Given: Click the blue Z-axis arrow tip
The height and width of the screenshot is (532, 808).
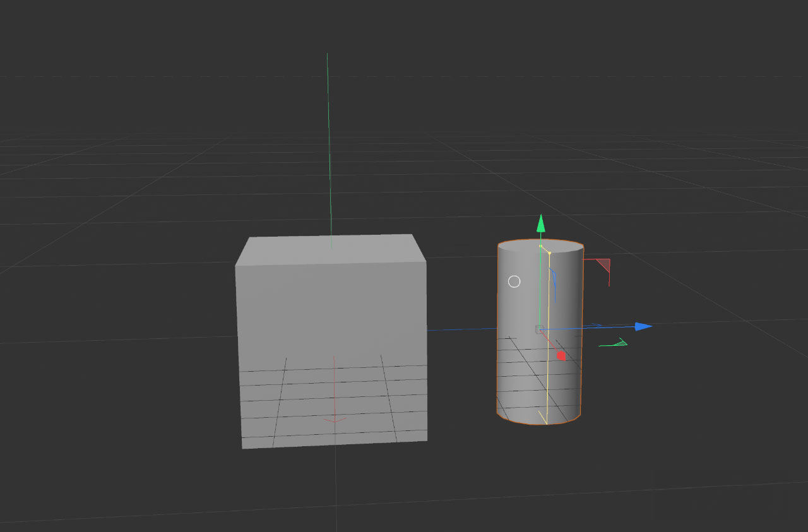Looking at the screenshot, I should [643, 326].
